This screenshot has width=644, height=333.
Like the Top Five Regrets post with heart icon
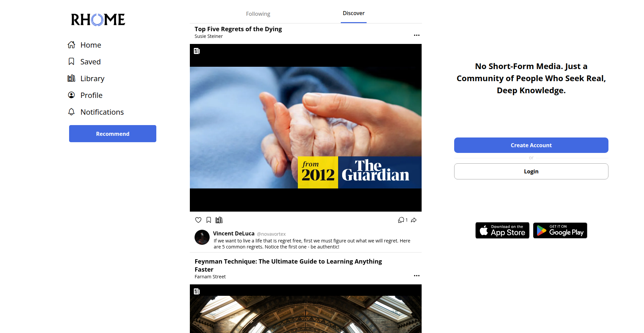click(x=198, y=220)
